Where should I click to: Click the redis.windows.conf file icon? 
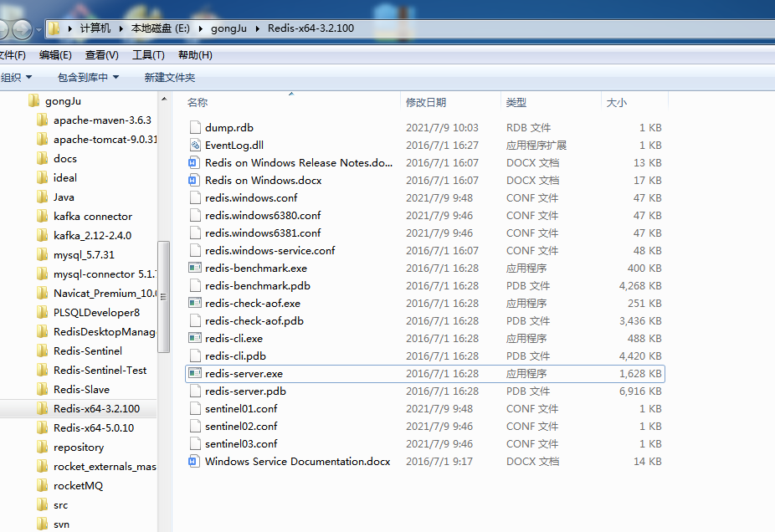point(195,197)
